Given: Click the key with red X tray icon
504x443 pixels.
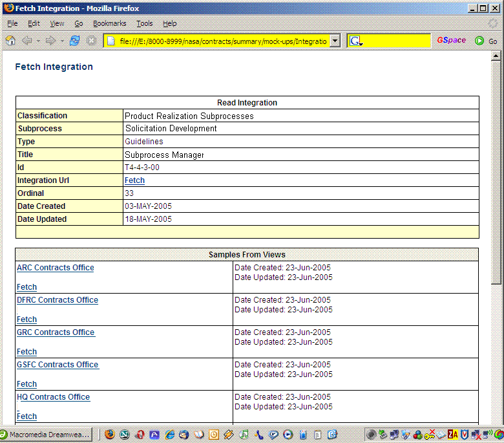Looking at the screenshot, I should pyautogui.click(x=430, y=435).
